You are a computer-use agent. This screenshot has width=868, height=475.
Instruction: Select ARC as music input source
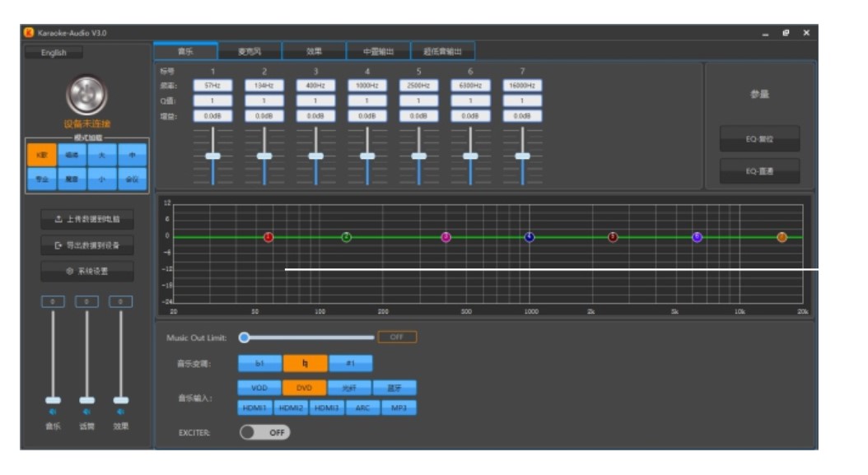coord(362,407)
